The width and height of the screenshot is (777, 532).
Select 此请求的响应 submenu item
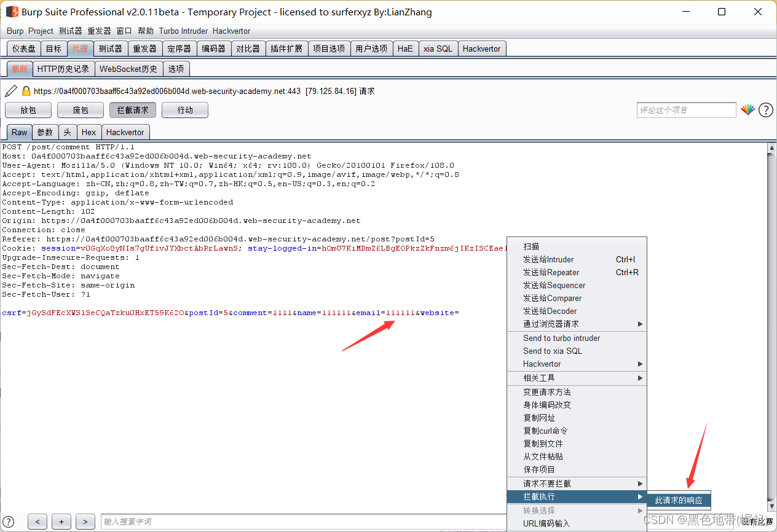pos(679,501)
